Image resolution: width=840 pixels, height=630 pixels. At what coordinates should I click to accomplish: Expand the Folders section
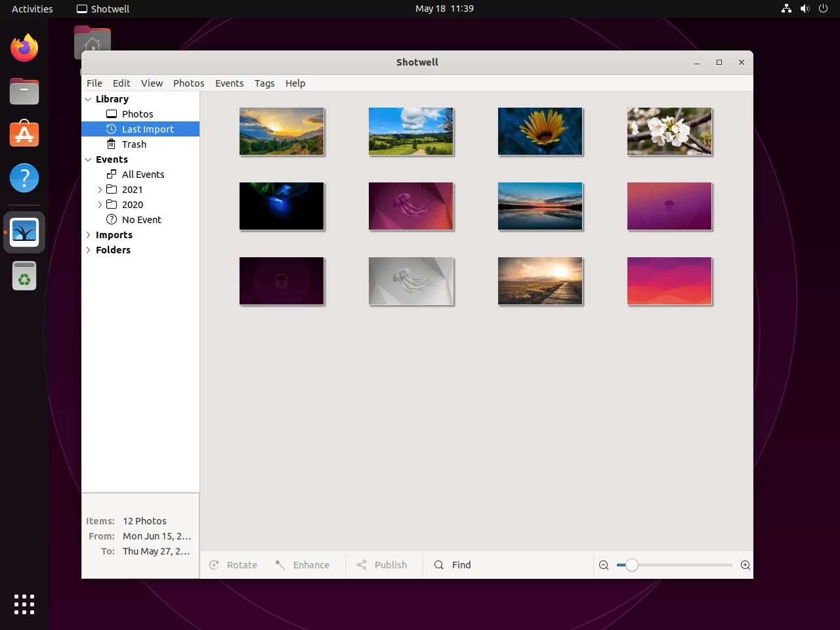89,250
